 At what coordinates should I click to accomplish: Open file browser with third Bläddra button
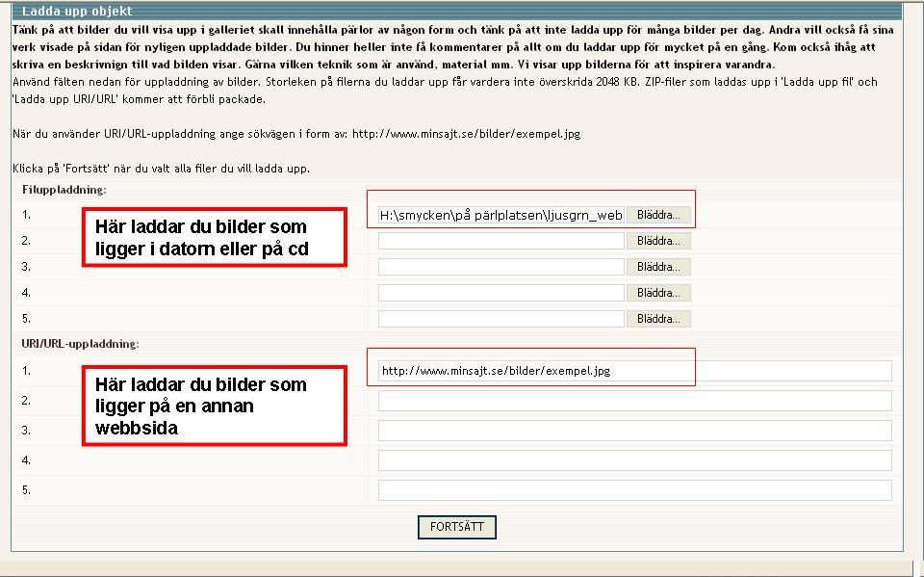tap(658, 267)
